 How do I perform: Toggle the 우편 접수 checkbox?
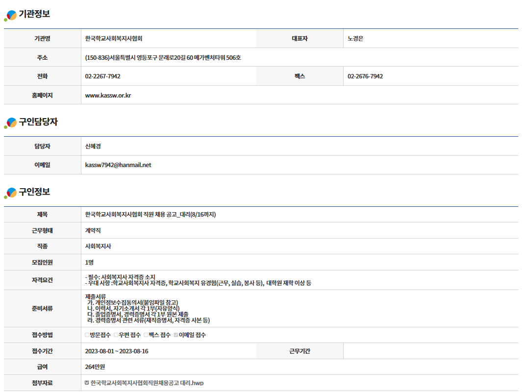point(116,335)
